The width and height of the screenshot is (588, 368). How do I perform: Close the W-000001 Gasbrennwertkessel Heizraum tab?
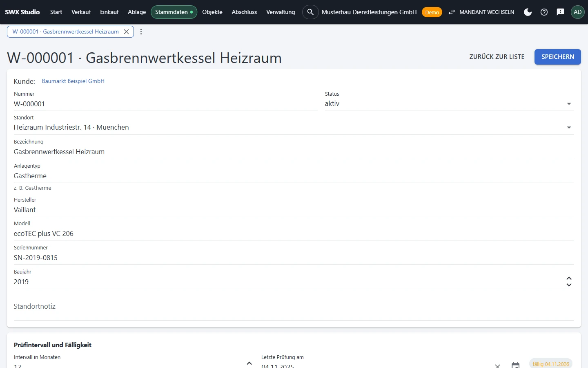point(127,31)
